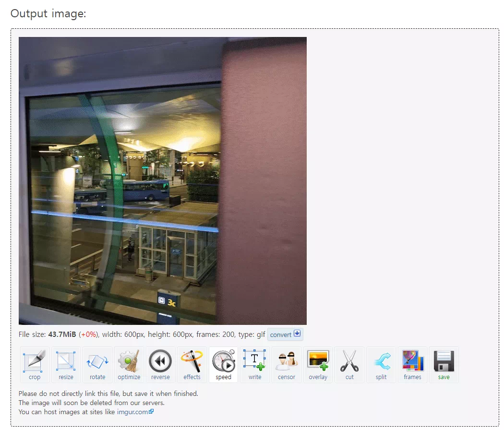Image resolution: width=504 pixels, height=430 pixels.
Task: Click the '43.7MiB' file size text
Action: click(62, 334)
